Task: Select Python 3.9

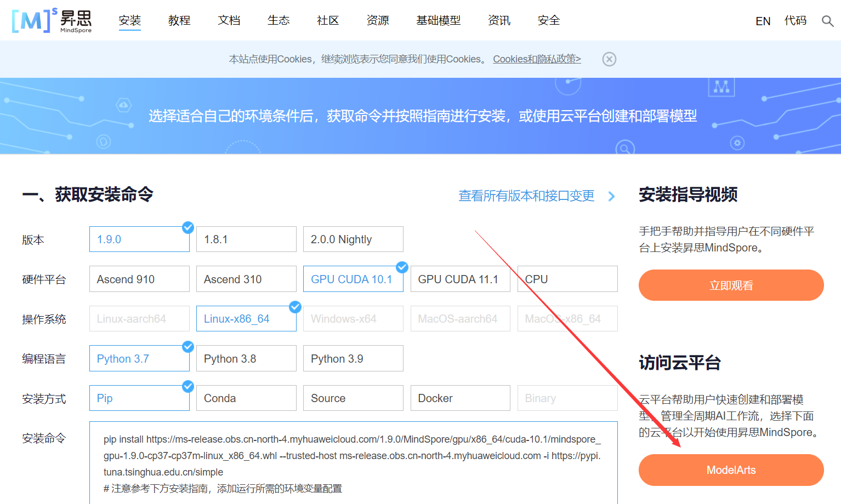Action: [x=353, y=358]
